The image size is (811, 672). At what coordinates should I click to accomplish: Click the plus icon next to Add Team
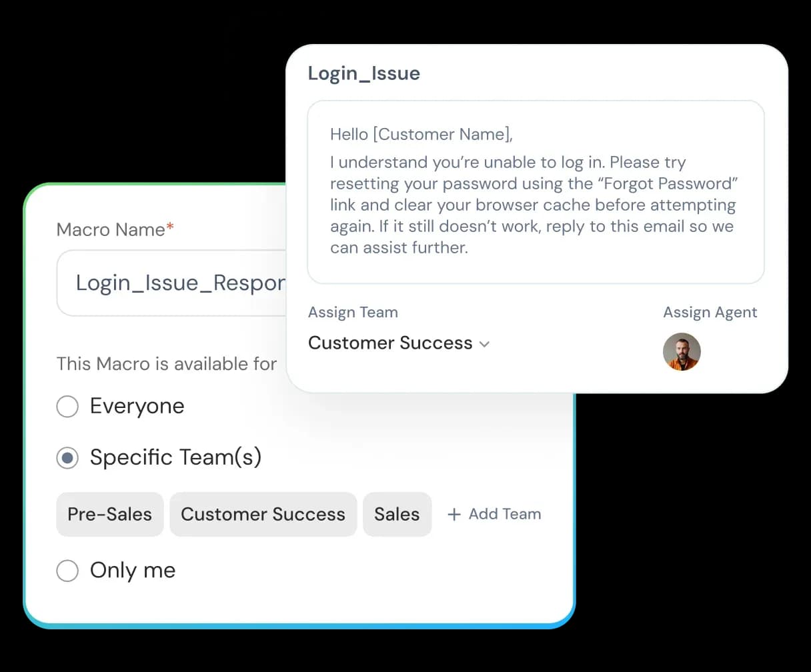pyautogui.click(x=455, y=514)
